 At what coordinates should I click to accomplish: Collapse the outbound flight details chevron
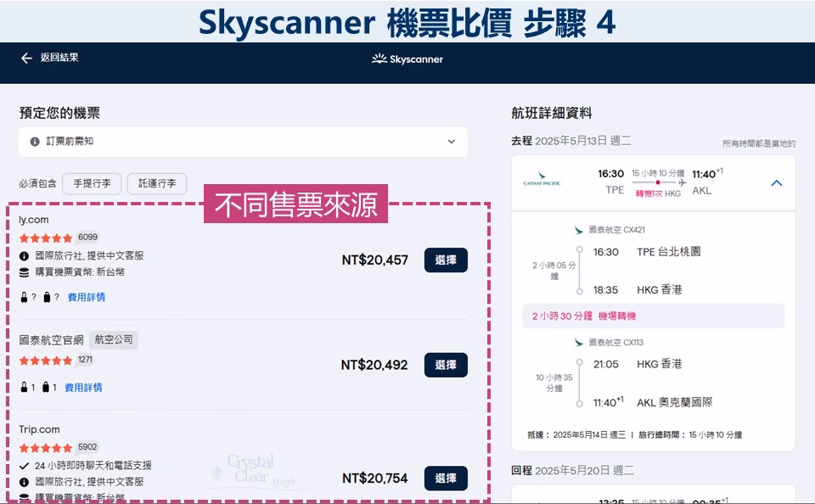coord(776,183)
